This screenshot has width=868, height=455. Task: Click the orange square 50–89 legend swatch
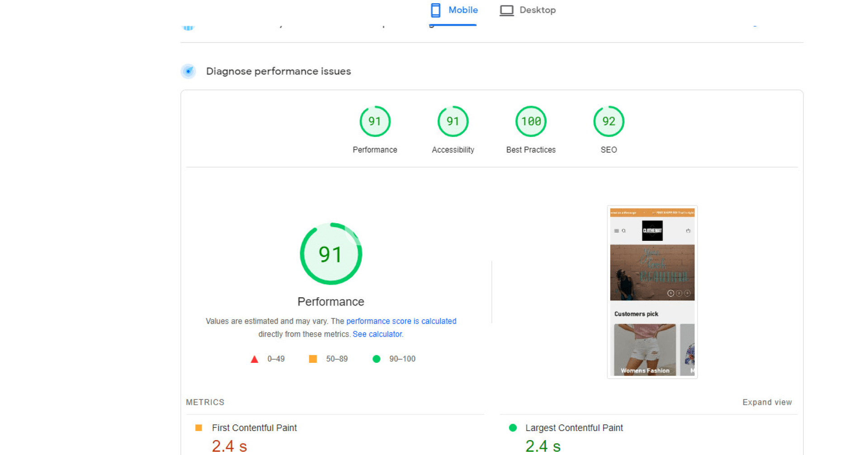click(313, 359)
